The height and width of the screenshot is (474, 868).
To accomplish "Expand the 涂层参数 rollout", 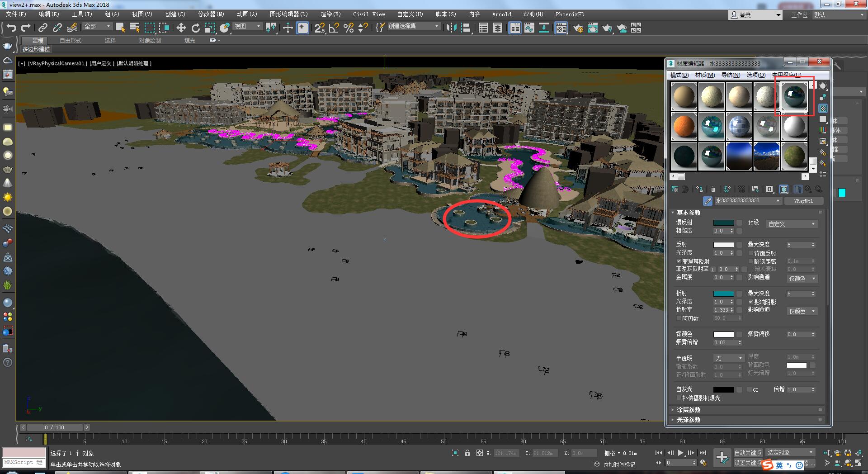I will click(x=746, y=410).
